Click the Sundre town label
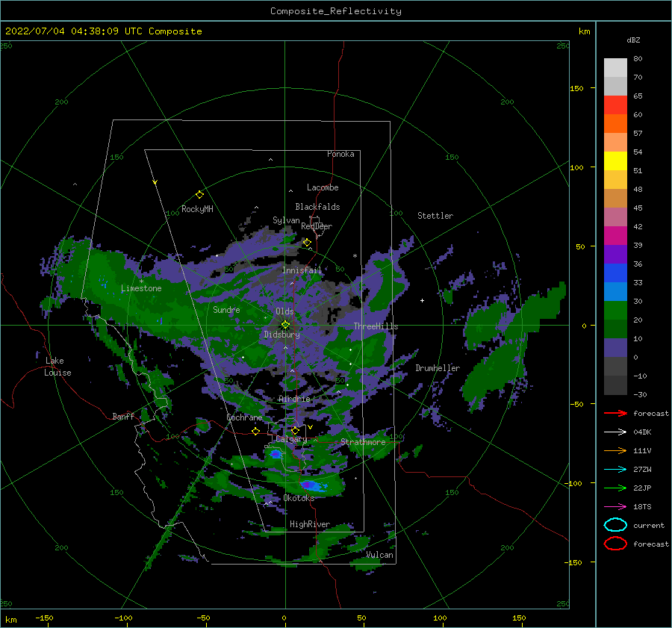Viewport: 672px width, 628px height. tap(227, 309)
